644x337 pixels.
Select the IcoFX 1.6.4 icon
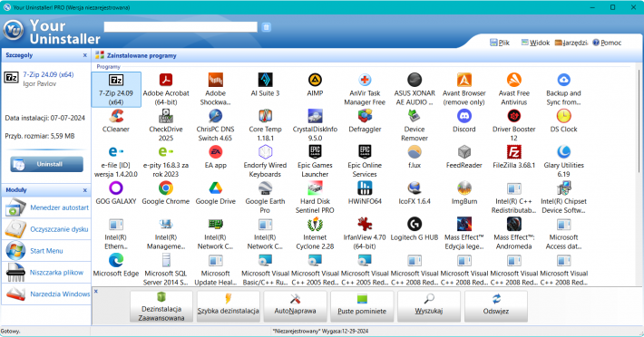(x=415, y=188)
